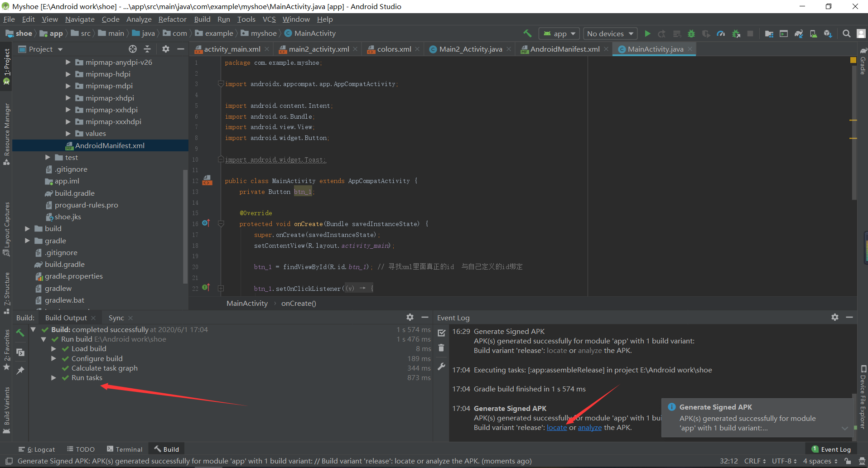The image size is (868, 468).
Task: Expand the Run tasks build node
Action: coord(53,377)
